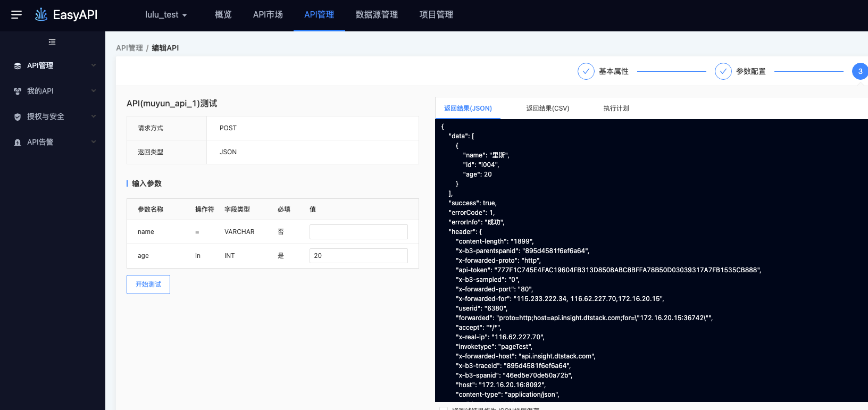Click the 开始测试 button
Image resolution: width=868 pixels, height=410 pixels.
click(148, 285)
